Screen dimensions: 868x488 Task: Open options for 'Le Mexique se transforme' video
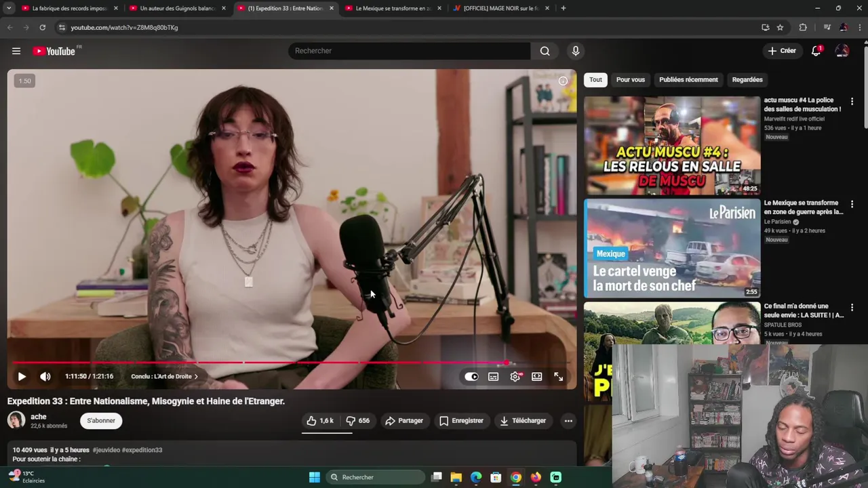(x=852, y=203)
